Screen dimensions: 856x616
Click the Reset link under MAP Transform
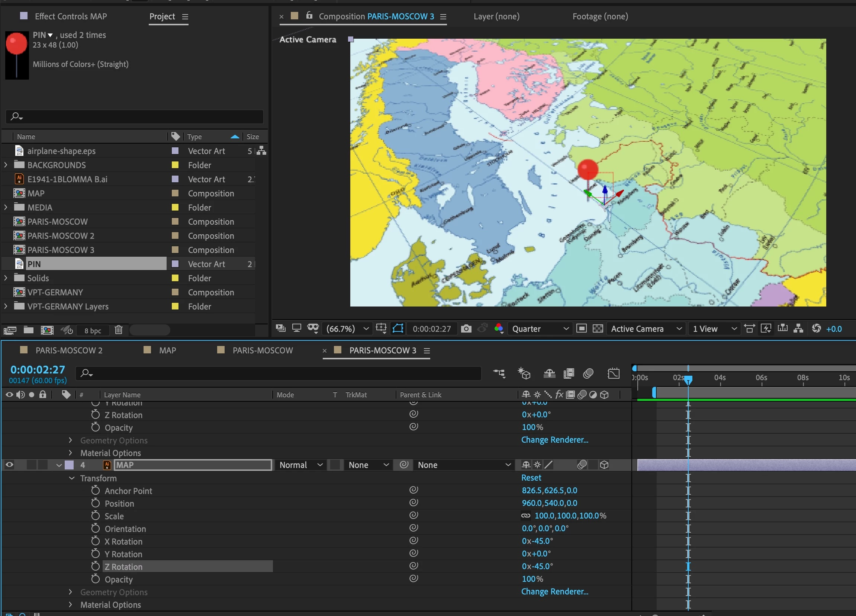tap(531, 478)
